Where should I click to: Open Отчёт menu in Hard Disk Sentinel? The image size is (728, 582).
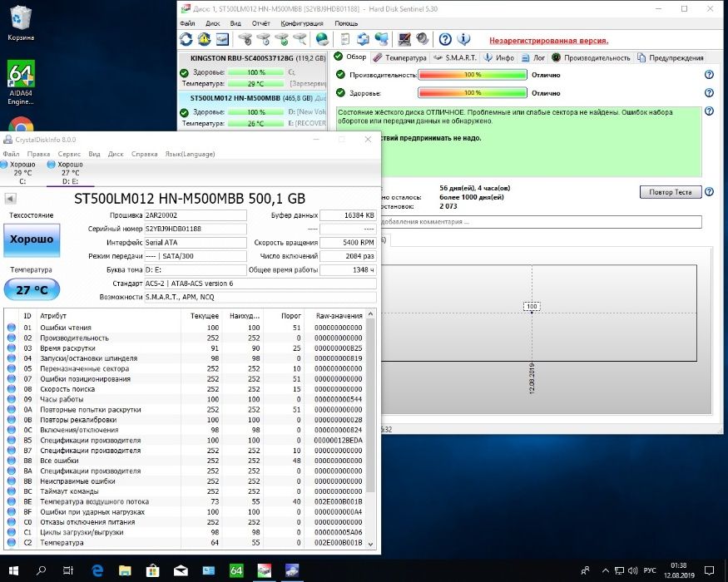(260, 23)
